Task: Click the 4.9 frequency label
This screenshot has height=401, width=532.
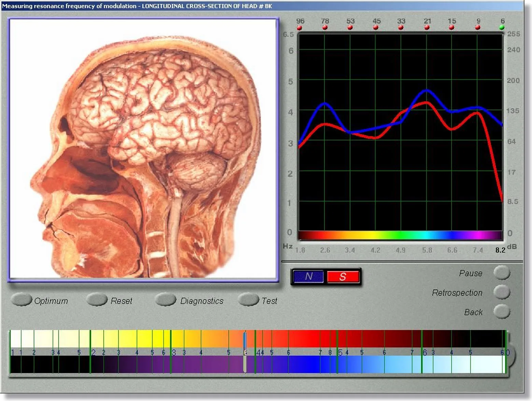Action: point(401,250)
